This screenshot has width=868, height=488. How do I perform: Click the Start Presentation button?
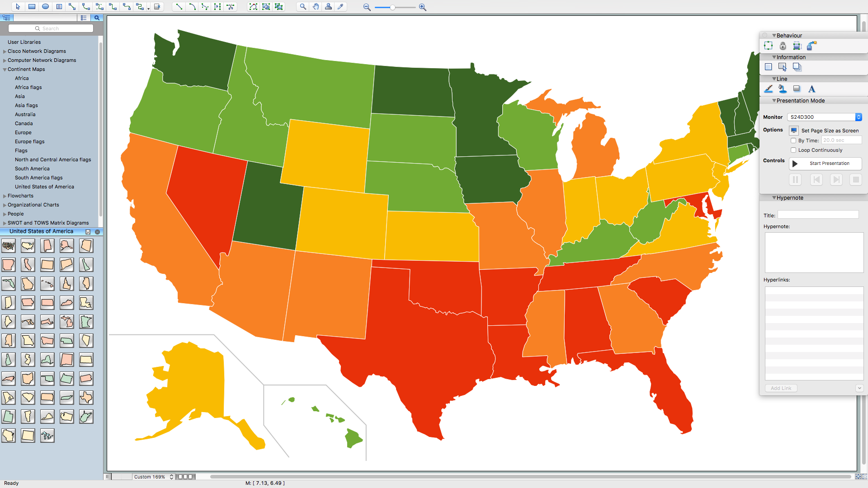click(x=826, y=163)
